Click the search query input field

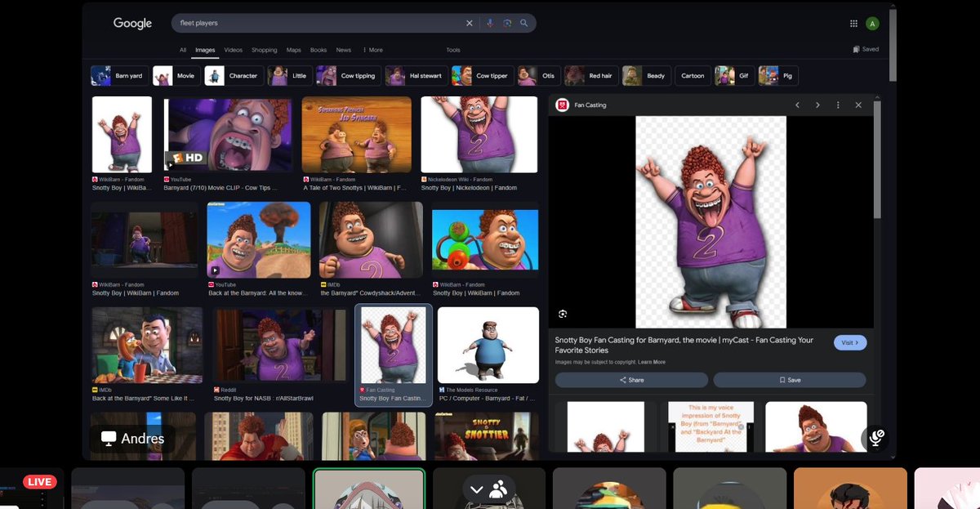click(318, 23)
